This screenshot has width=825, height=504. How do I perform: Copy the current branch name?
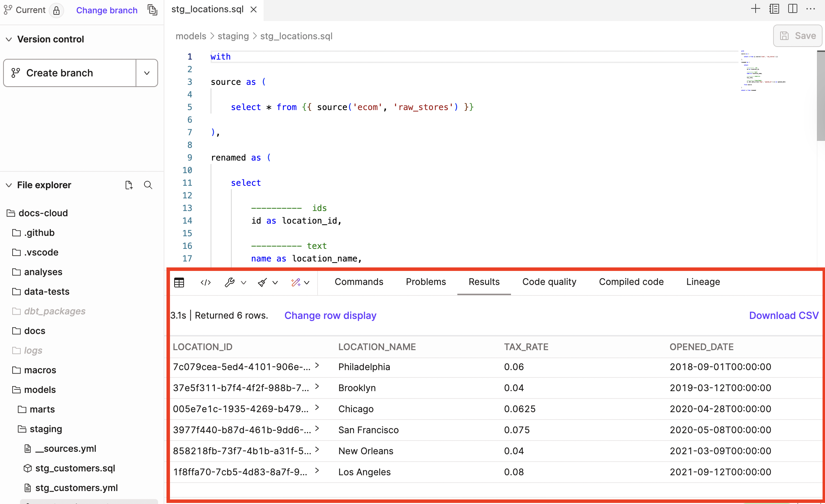(x=152, y=10)
